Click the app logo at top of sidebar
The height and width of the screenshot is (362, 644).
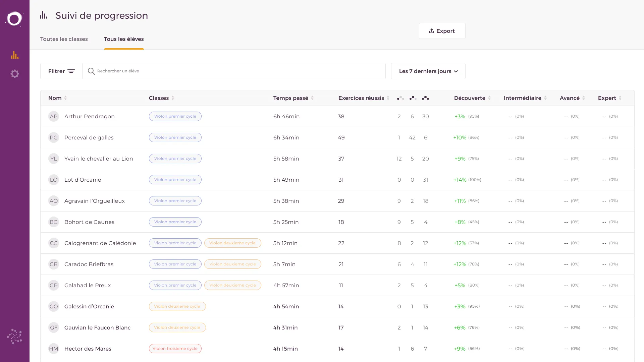[14, 19]
